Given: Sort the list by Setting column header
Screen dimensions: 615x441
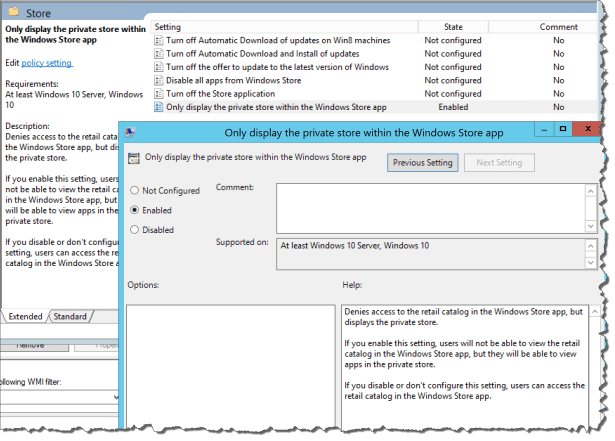Looking at the screenshot, I should (168, 26).
